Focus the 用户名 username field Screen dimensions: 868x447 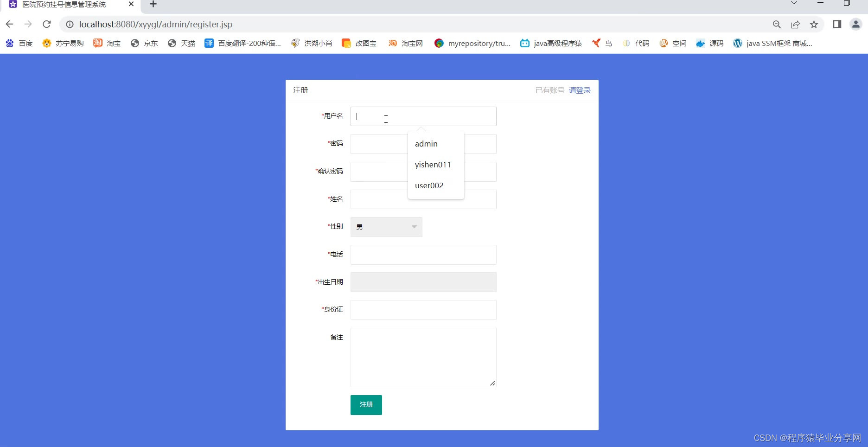[423, 116]
